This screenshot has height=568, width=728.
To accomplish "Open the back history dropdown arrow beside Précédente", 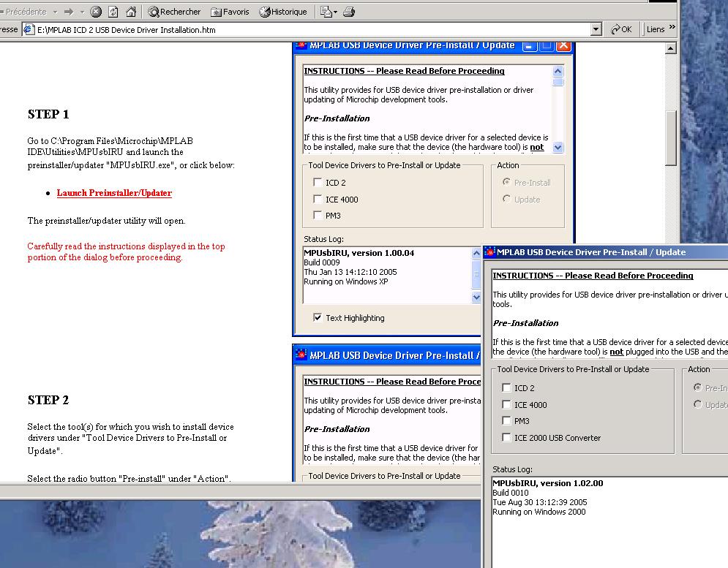I will point(56,12).
